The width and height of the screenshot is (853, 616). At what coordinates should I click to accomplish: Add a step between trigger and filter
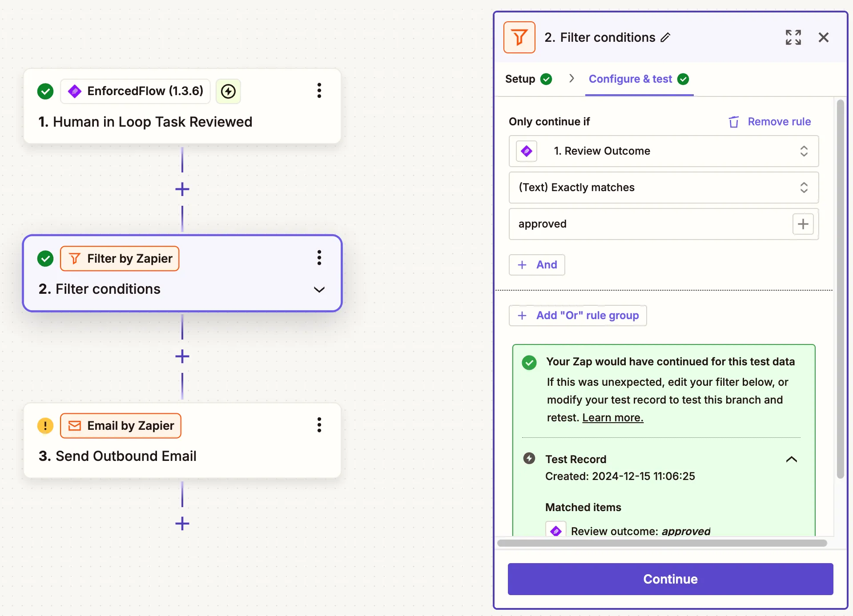pyautogui.click(x=182, y=189)
